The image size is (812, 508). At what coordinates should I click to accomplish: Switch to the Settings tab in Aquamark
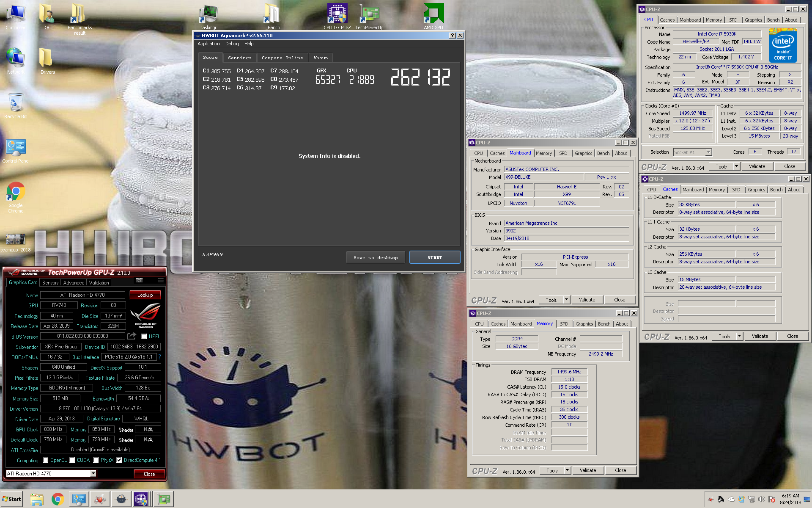(x=239, y=58)
